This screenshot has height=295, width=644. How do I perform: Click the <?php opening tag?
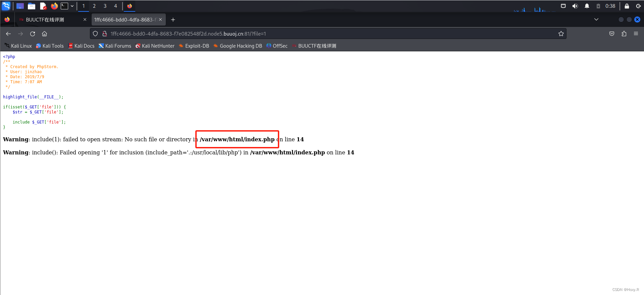pyautogui.click(x=9, y=57)
